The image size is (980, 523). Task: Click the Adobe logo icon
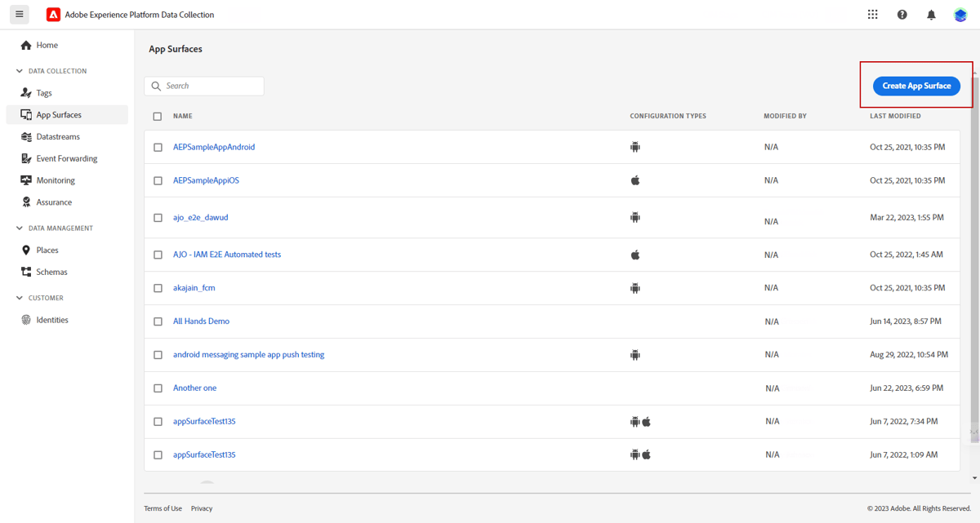point(53,15)
